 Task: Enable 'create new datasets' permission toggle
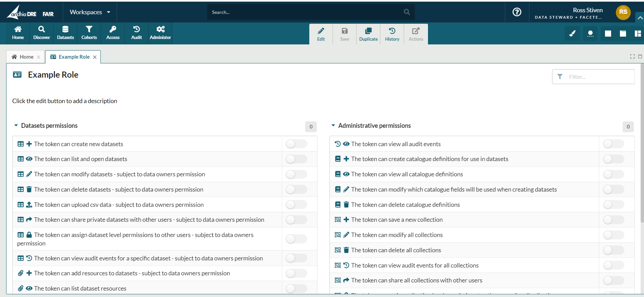(x=296, y=144)
